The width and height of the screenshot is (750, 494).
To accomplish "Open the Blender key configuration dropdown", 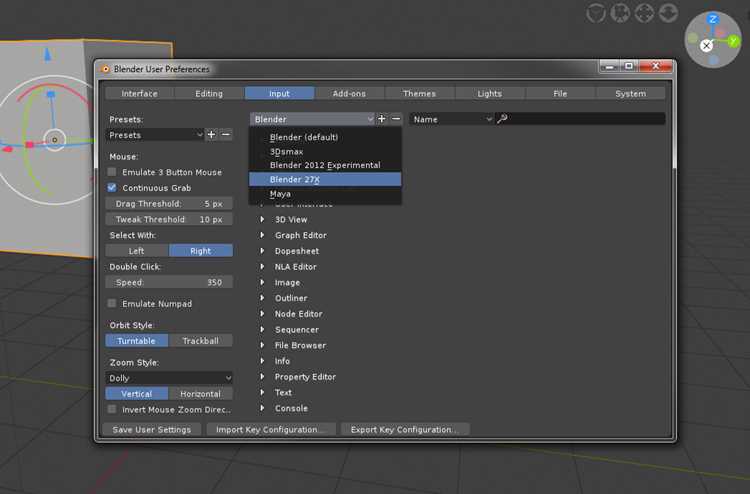I will point(312,119).
